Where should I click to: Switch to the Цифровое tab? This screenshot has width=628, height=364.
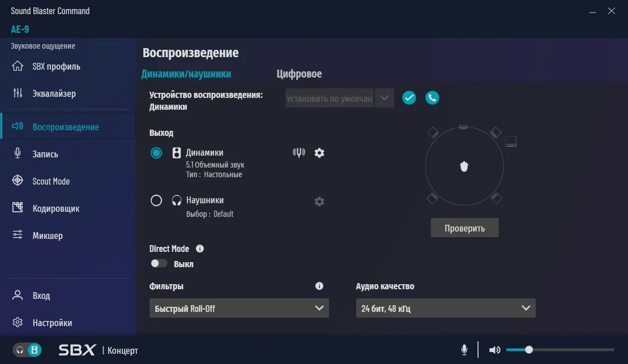[299, 74]
